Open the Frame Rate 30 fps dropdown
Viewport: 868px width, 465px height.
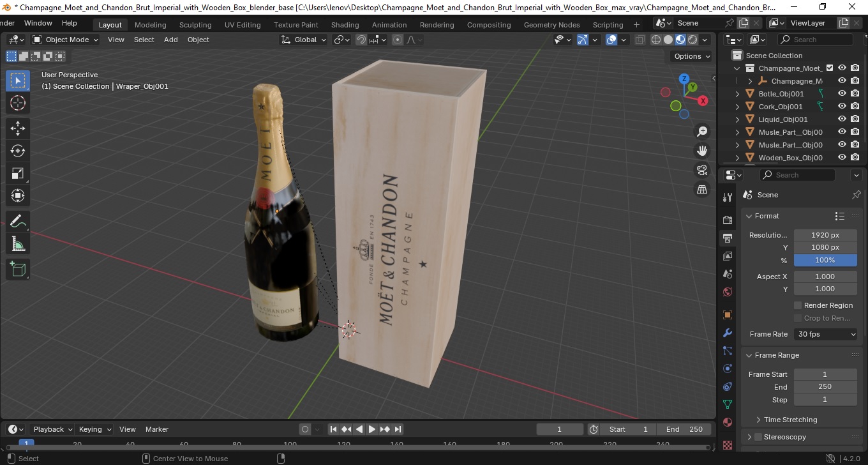point(826,334)
